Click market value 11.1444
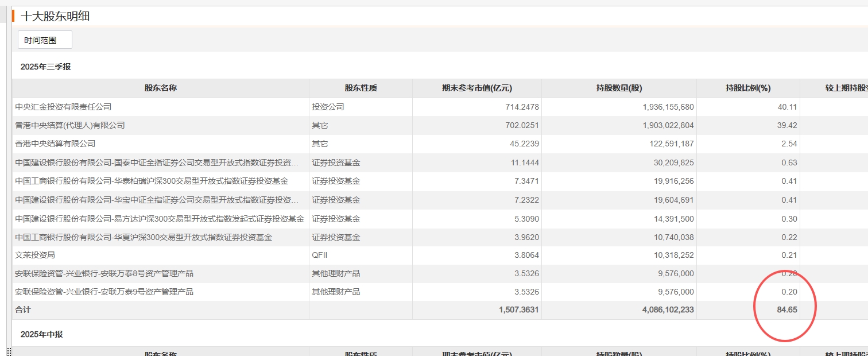The height and width of the screenshot is (356, 868). pyautogui.click(x=525, y=162)
